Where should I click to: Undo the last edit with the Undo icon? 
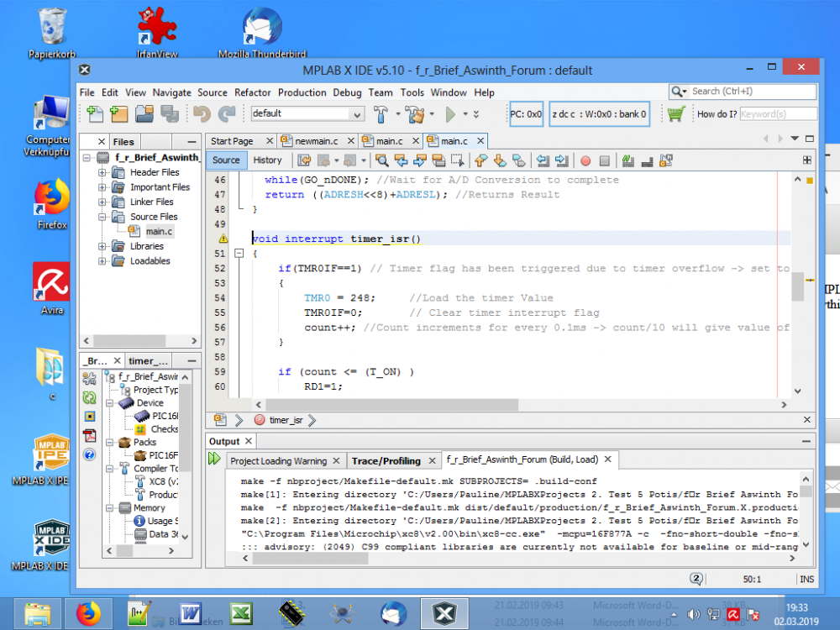tap(202, 113)
